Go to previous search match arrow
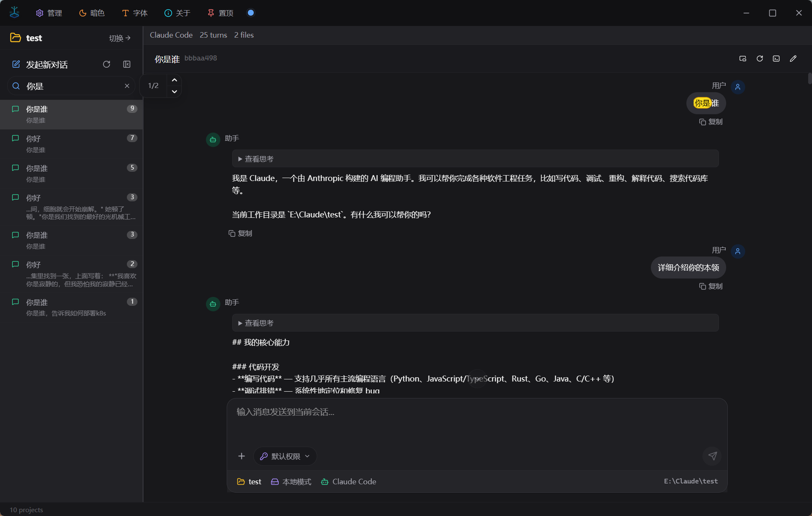This screenshot has height=516, width=812. click(x=174, y=80)
